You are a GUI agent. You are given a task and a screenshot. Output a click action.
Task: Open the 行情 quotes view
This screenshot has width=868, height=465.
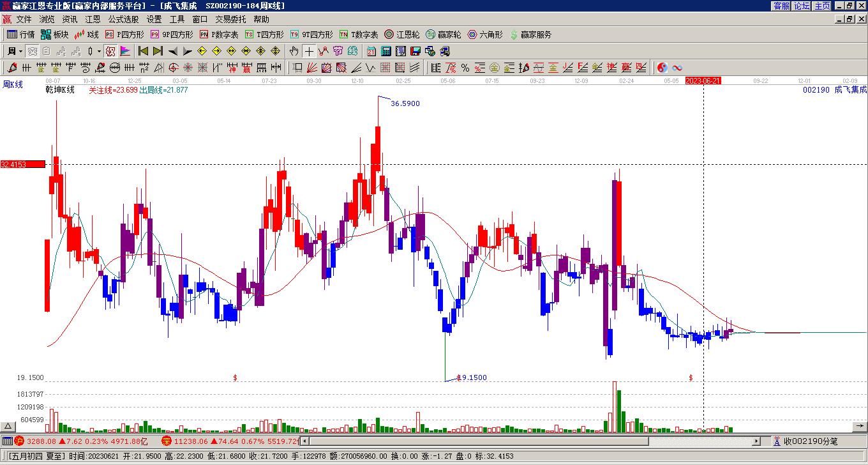click(x=20, y=34)
